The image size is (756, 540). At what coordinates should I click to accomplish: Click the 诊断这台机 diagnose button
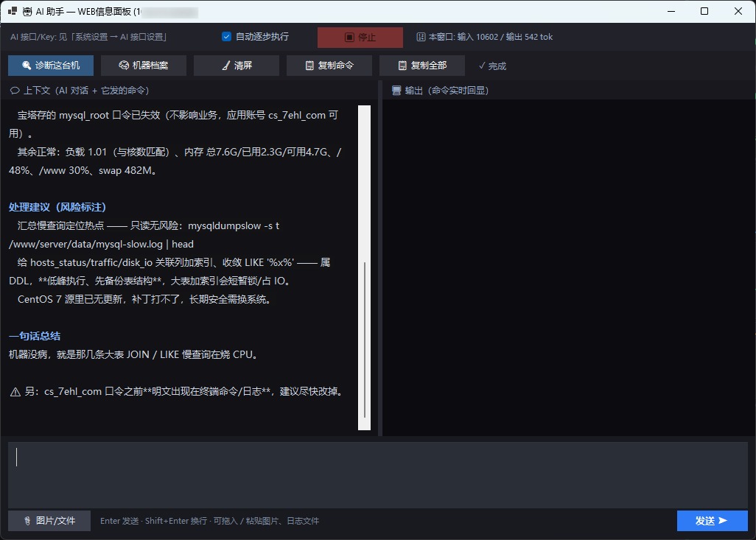click(51, 66)
